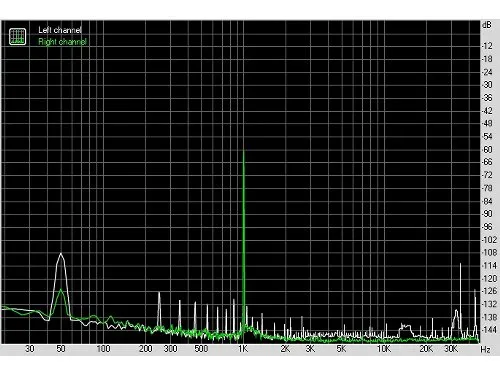
Task: Click the Hz unit label
Action: coord(485,350)
